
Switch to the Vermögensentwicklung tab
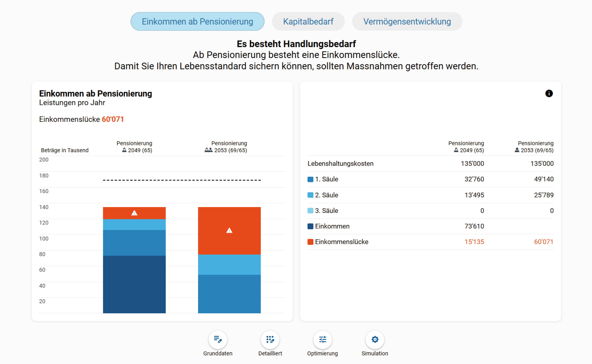pos(407,21)
